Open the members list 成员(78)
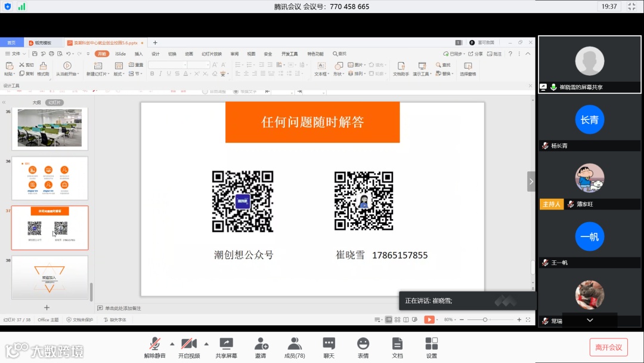Screen dimensions: 644x363 click(x=295, y=347)
